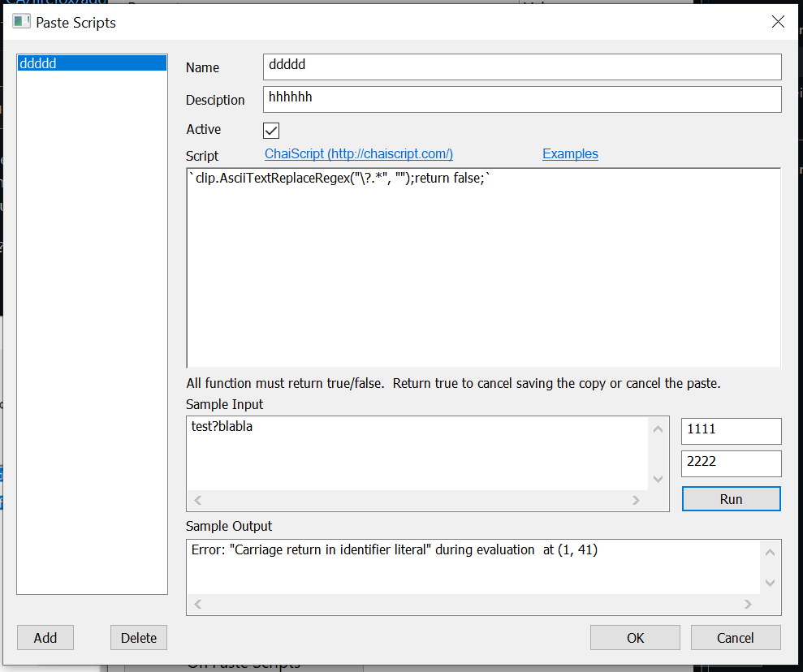Viewport: 803px width, 672px height.
Task: Cancel the Paste Scripts dialog
Action: coord(736,638)
